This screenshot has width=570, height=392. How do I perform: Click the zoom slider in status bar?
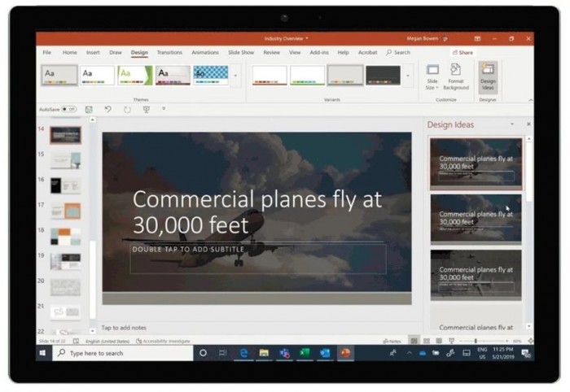click(x=476, y=341)
